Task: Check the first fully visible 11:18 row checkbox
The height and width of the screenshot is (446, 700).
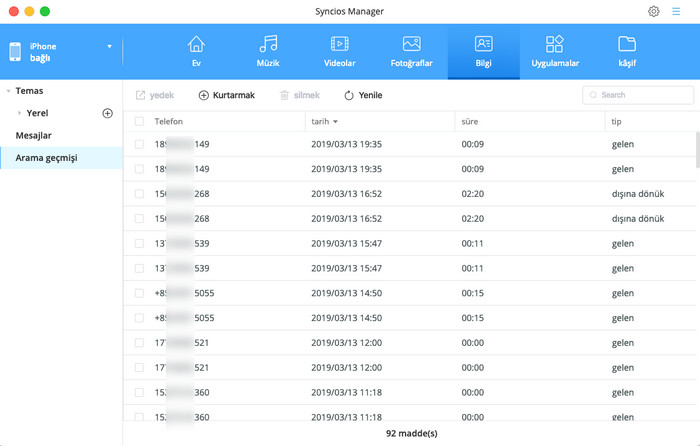Action: click(x=139, y=392)
